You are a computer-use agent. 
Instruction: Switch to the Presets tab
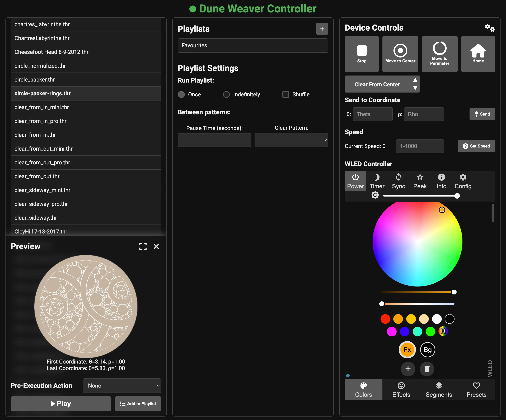[x=476, y=390]
